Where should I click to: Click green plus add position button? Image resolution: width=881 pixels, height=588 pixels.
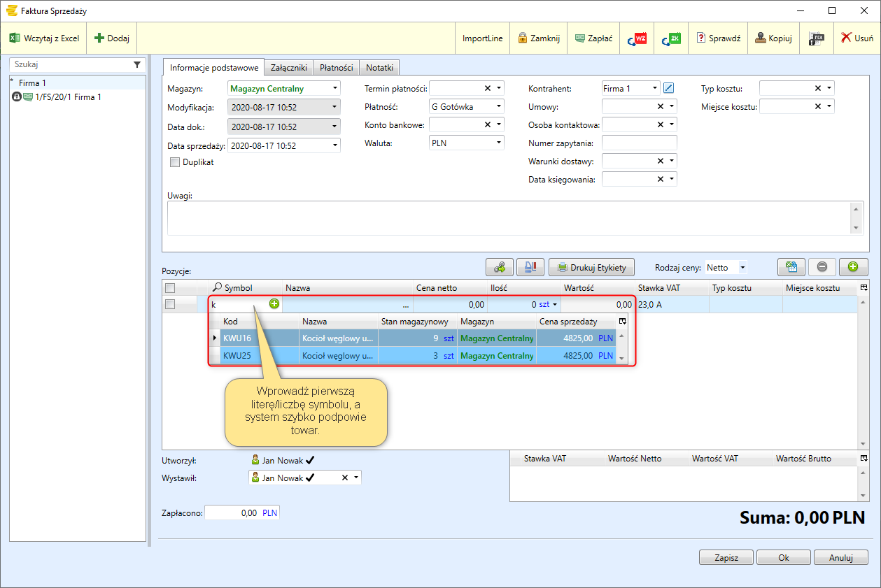pos(853,266)
